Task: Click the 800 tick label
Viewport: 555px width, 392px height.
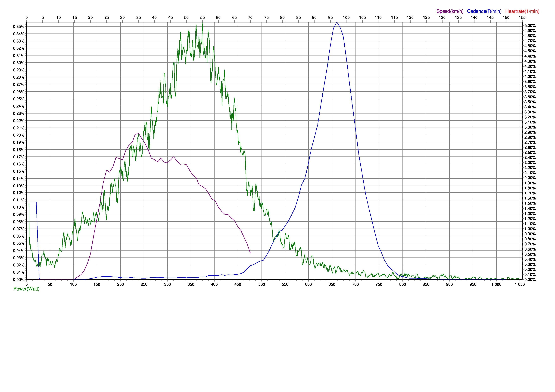Action: [x=402, y=285]
